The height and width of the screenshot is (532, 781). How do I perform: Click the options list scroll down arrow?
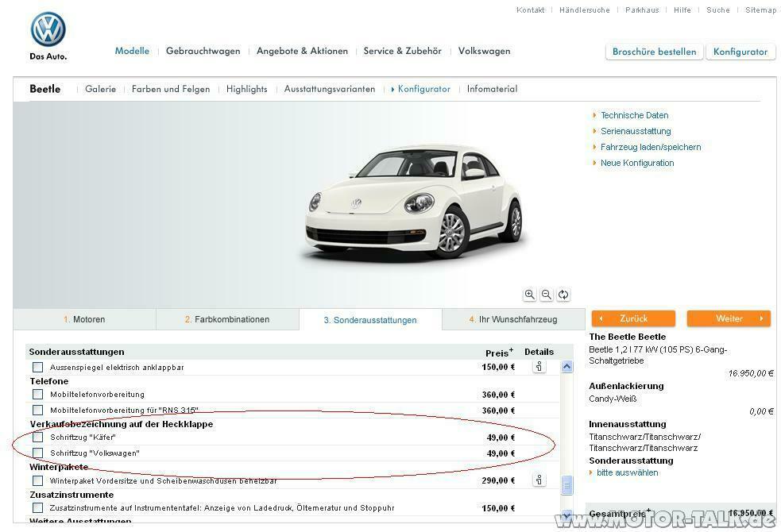click(566, 515)
